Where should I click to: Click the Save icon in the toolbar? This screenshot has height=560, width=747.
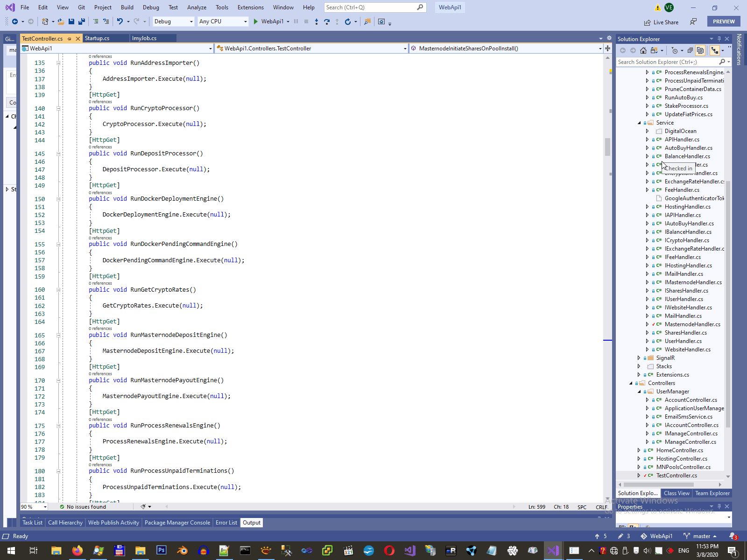tap(71, 21)
